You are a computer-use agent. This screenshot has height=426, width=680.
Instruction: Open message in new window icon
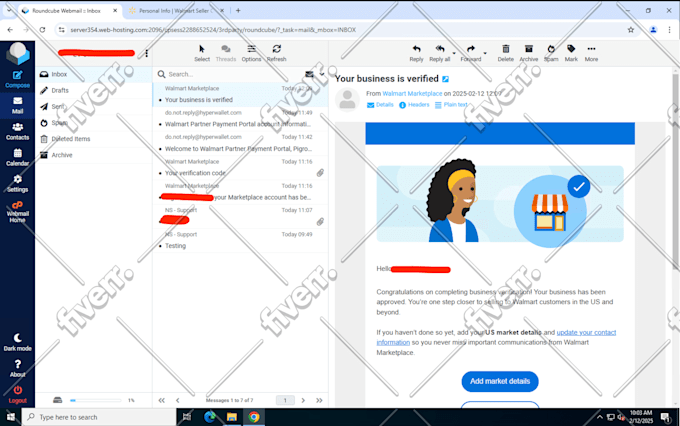click(x=445, y=79)
